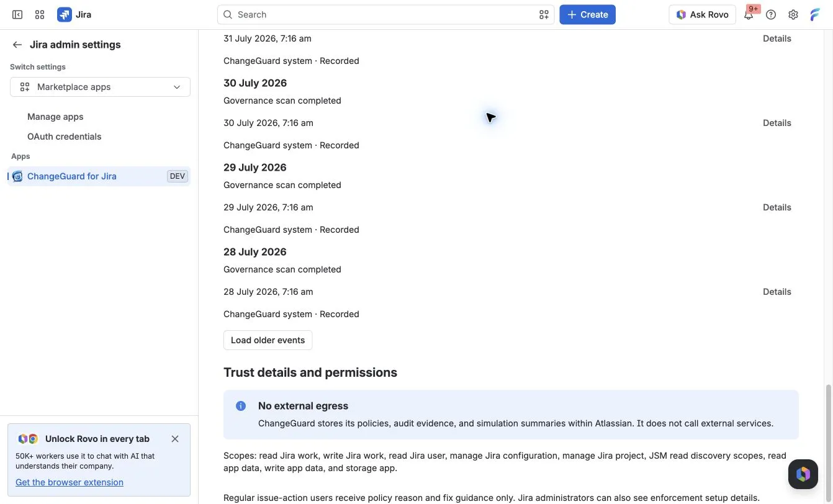Open Details for 29 July 2026 event

coord(777,207)
